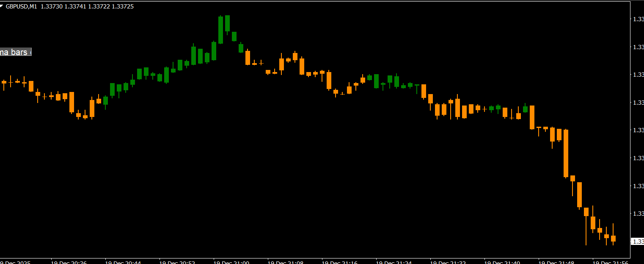Click the 19 Dec 21:48 time label
This screenshot has height=264, width=644.
pos(556,262)
